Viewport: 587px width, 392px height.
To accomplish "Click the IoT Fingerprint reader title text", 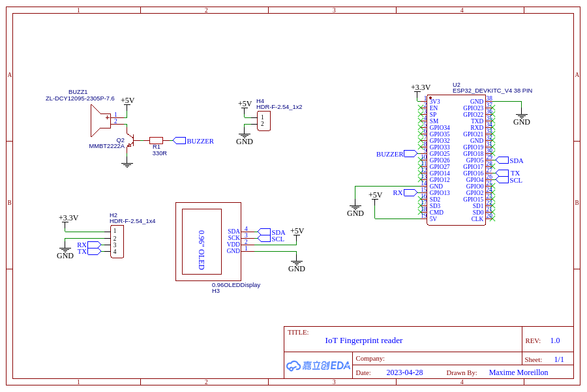I will (364, 340).
